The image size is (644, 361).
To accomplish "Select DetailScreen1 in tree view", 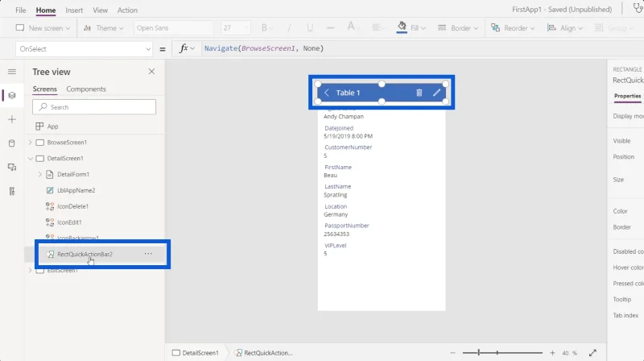I will tap(65, 158).
